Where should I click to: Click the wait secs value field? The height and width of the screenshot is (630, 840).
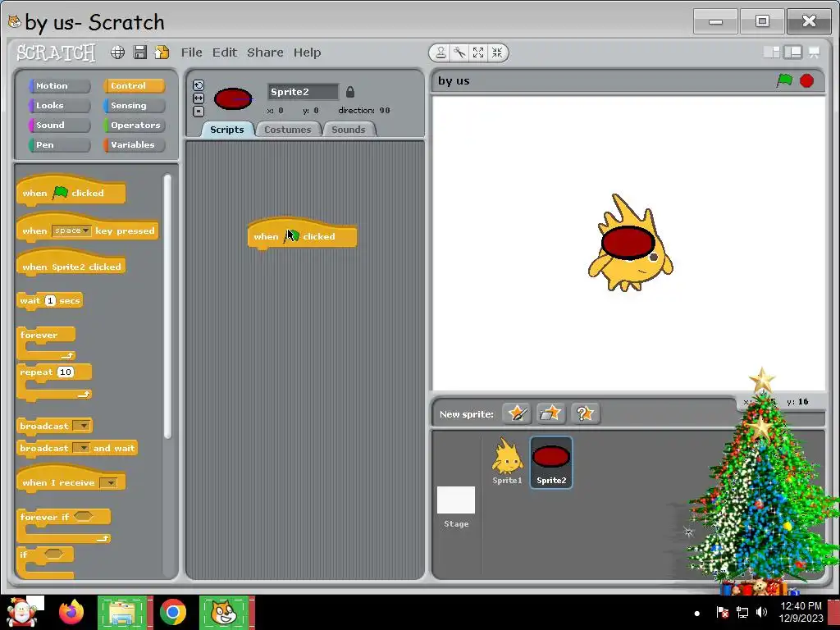[50, 300]
